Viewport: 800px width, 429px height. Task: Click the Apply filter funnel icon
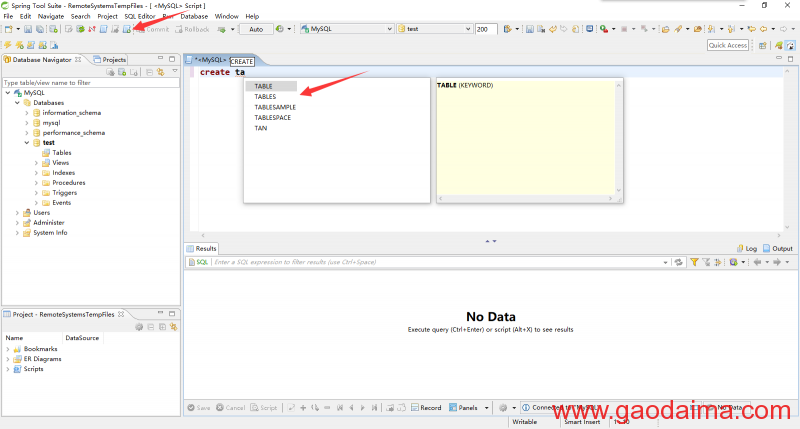pyautogui.click(x=694, y=262)
